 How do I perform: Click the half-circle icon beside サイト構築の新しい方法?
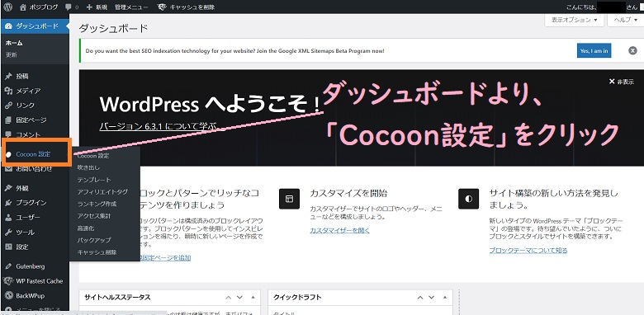pyautogui.click(x=469, y=199)
